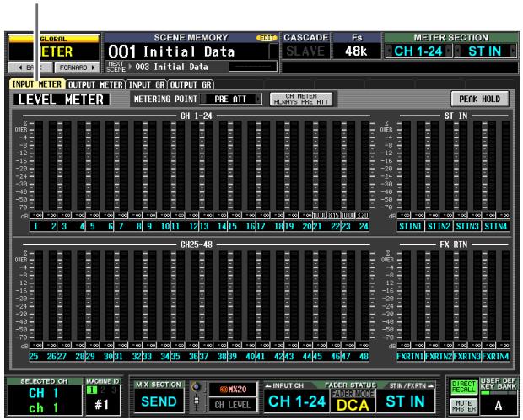523x420 pixels.
Task: Select channel pair 47 48 label
Action: [x=356, y=356]
